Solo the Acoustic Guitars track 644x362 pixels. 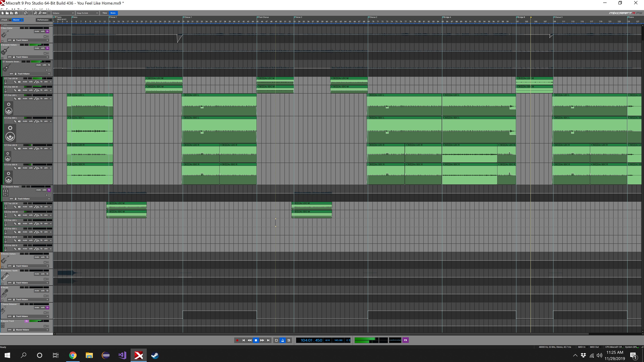click(x=43, y=48)
